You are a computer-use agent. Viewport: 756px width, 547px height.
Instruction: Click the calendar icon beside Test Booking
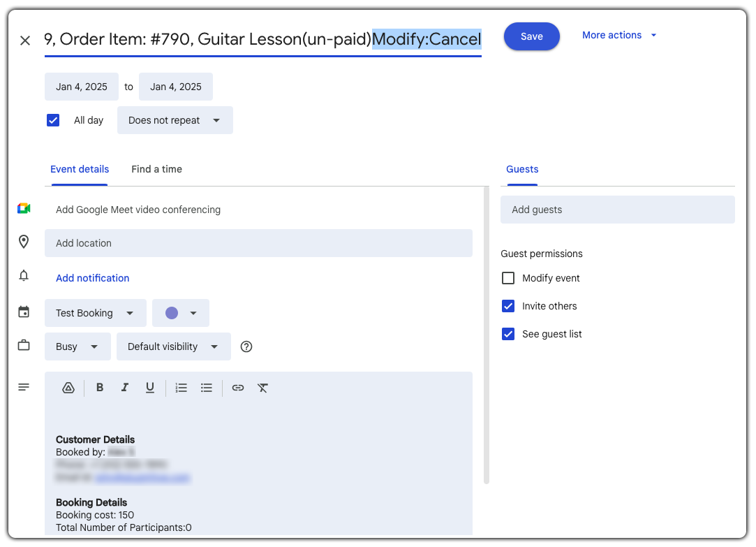[24, 312]
